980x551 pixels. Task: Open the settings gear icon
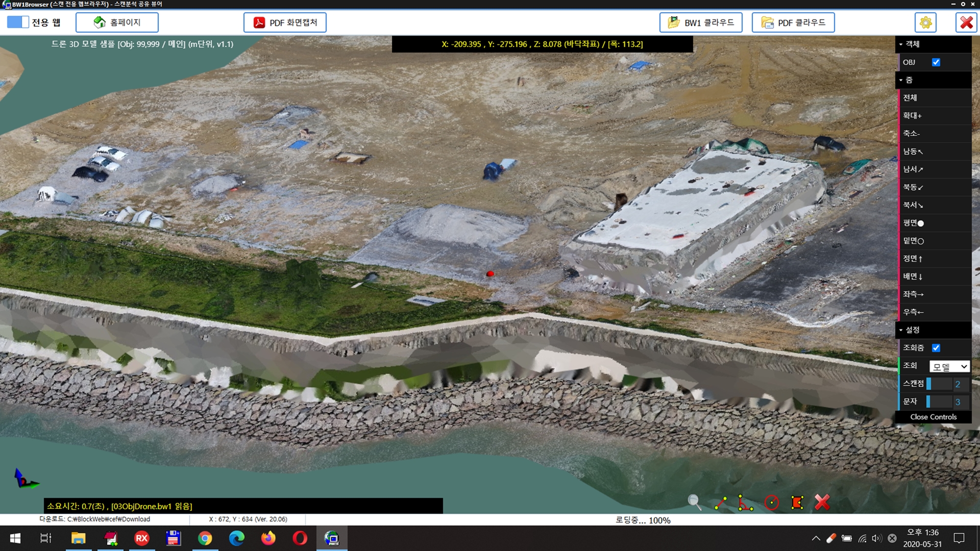click(x=925, y=22)
